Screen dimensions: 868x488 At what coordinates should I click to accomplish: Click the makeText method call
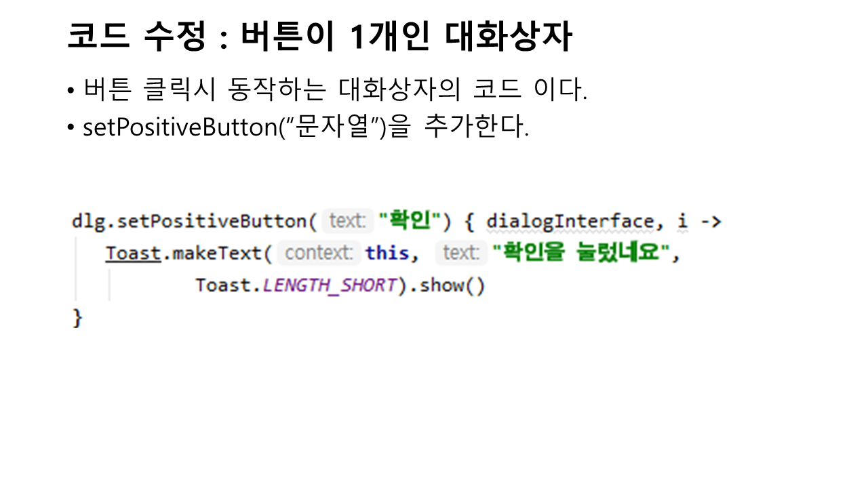coord(217,253)
